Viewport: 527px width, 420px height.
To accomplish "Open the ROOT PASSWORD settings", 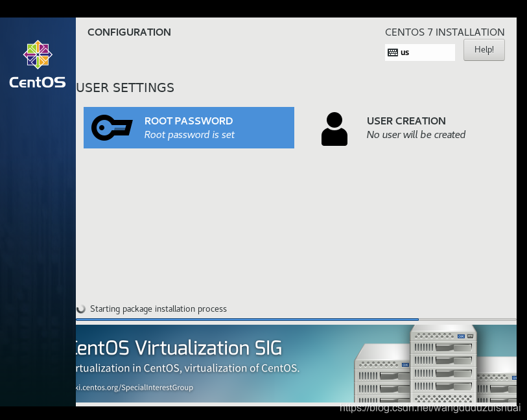I will click(x=189, y=128).
